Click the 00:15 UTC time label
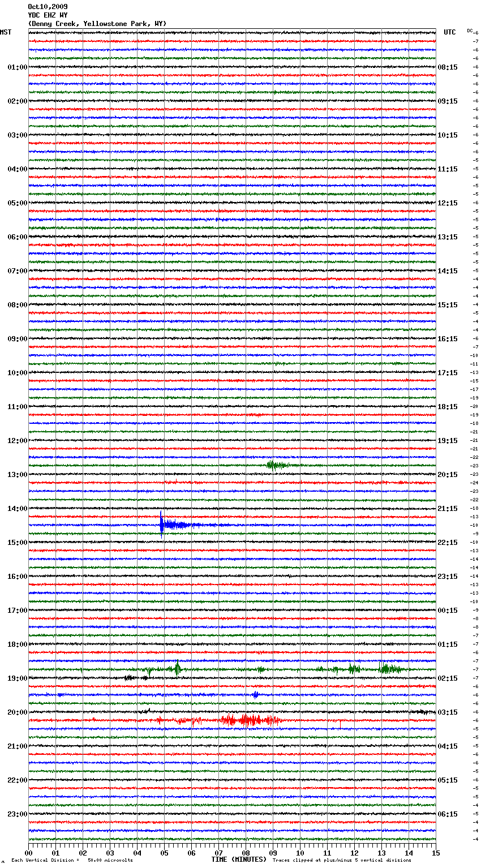Screen dimensions: 481x868 coord(448,611)
